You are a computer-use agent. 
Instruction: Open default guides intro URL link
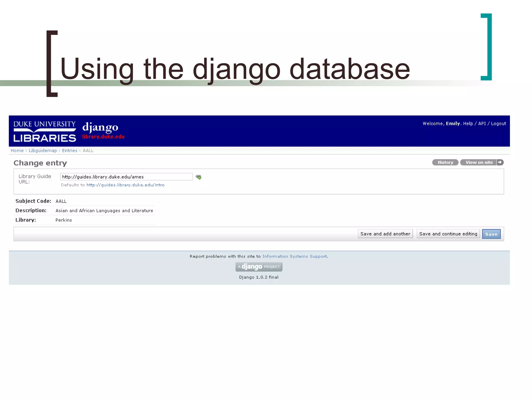click(x=125, y=185)
